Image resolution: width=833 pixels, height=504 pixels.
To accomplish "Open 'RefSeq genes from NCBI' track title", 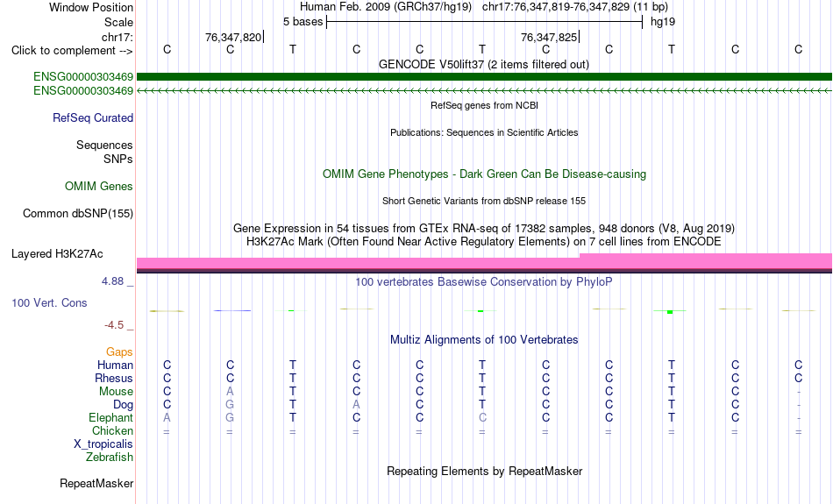I will pyautogui.click(x=484, y=105).
